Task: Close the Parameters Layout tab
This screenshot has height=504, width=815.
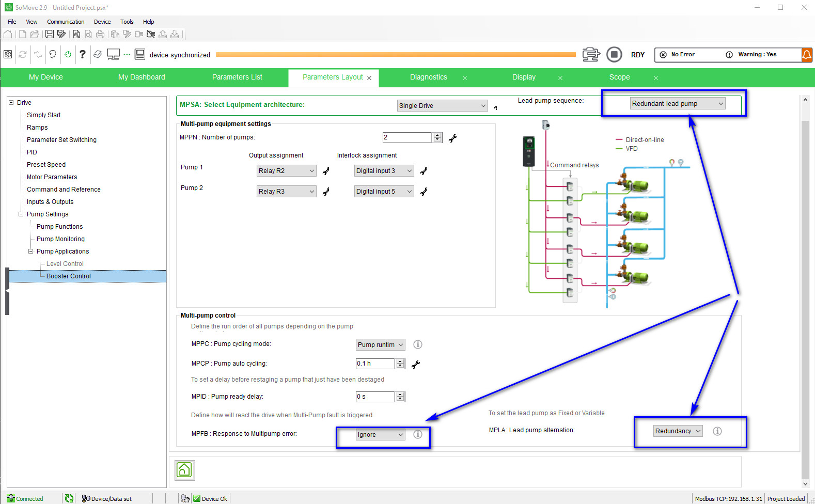Action: (369, 78)
